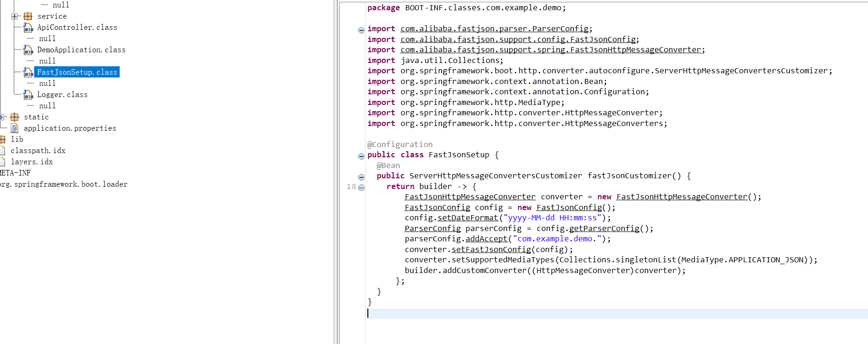Select layers.idx in the tree
This screenshot has width=868, height=344.
[x=32, y=161]
